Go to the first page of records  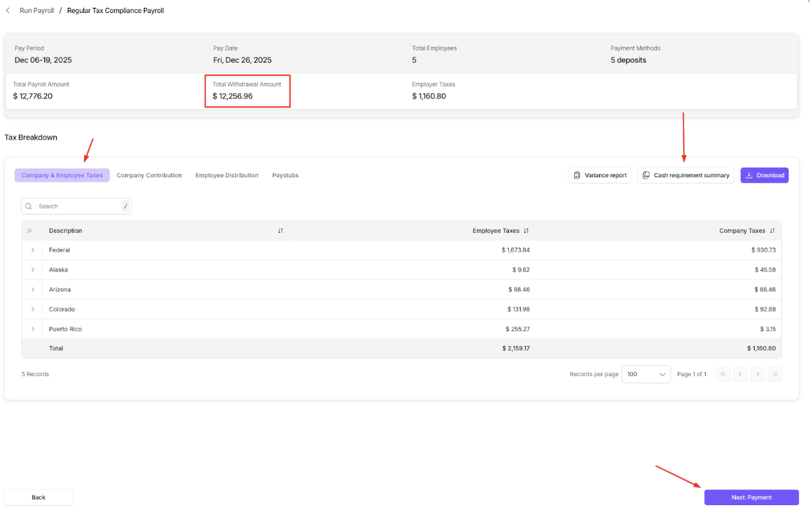click(723, 374)
